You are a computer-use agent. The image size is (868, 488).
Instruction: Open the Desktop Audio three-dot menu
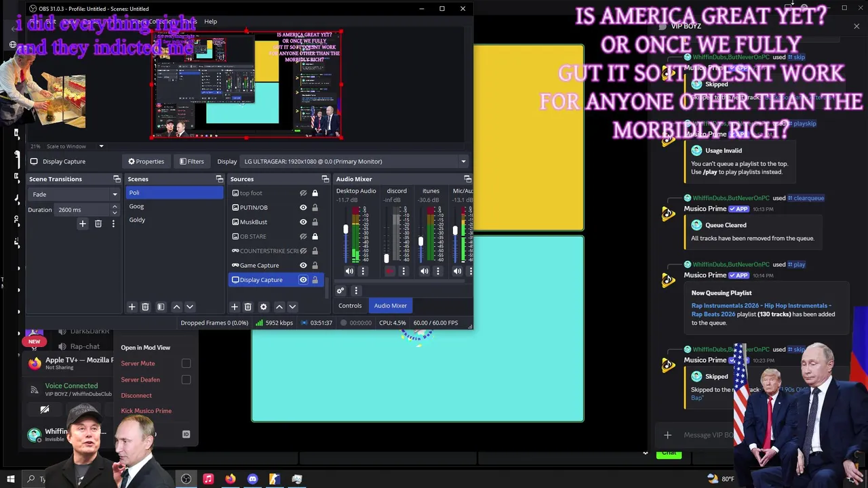pos(363,271)
